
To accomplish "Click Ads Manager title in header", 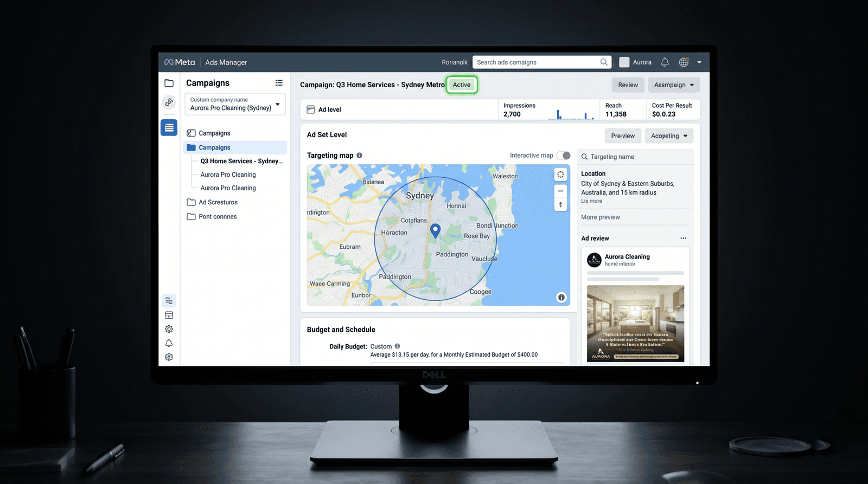I will pyautogui.click(x=226, y=62).
